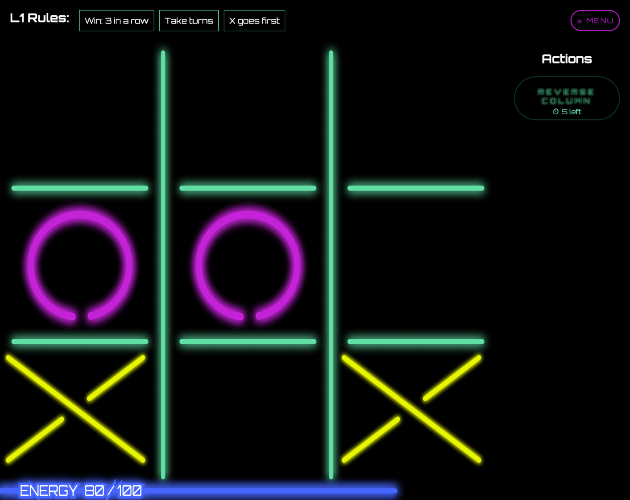Open the MENU button
The image size is (630, 500).
tap(595, 20)
